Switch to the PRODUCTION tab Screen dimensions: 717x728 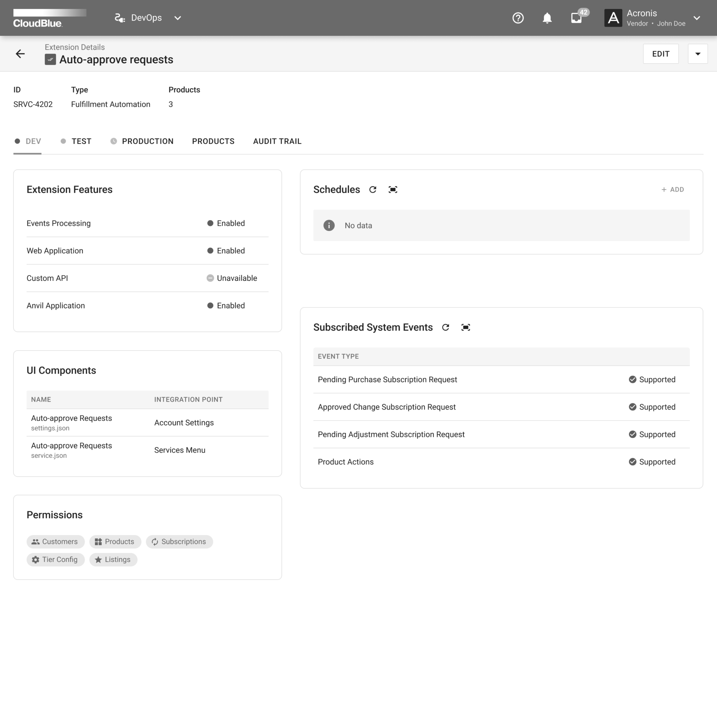click(x=142, y=141)
